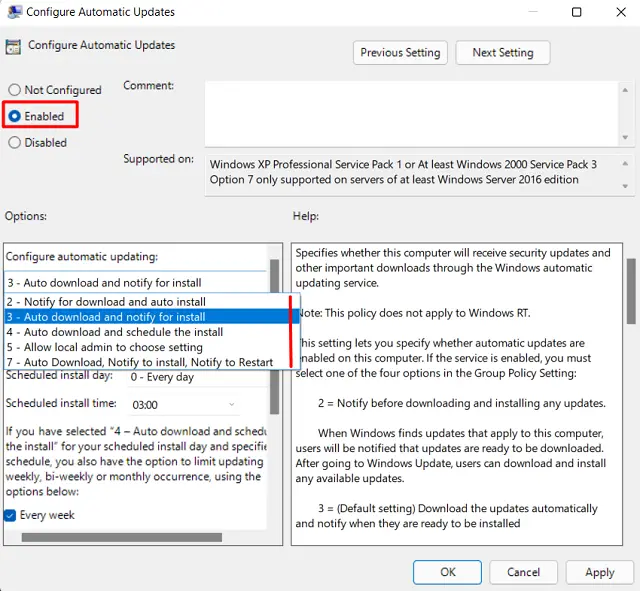
Task: Toggle the Every week checkbox
Action: (x=11, y=515)
